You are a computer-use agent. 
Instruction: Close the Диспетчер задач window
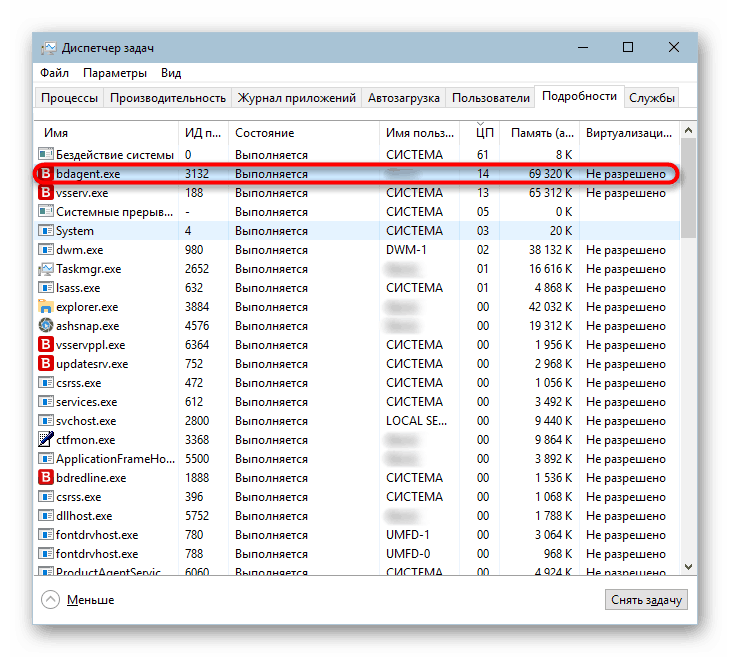pos(674,47)
